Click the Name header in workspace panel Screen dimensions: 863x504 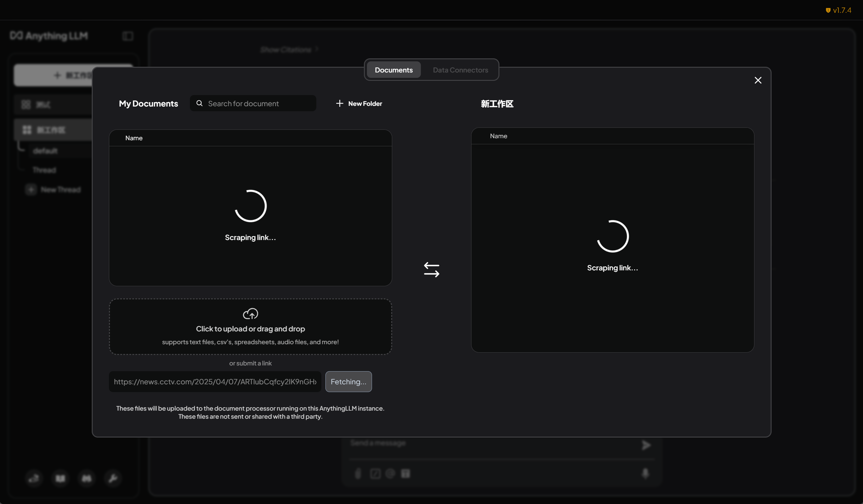click(x=498, y=136)
